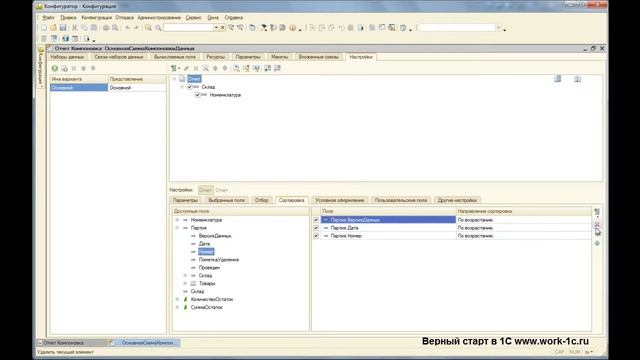Switch to the Наборы данных tab
The image size is (640, 360).
[67, 57]
